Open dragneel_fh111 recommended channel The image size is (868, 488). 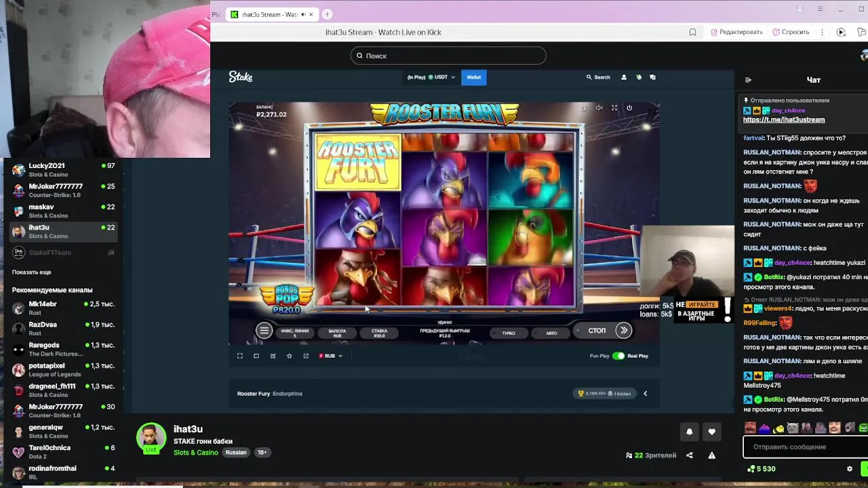63,390
